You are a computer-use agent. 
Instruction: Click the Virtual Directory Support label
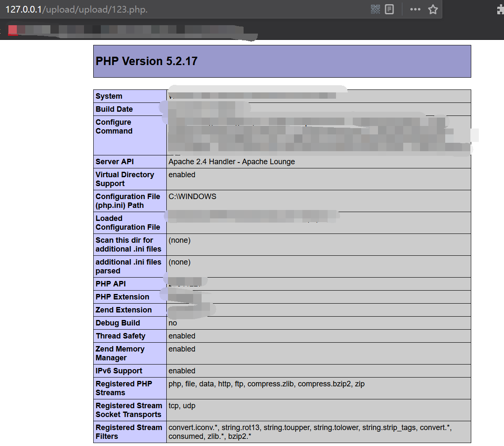point(125,179)
